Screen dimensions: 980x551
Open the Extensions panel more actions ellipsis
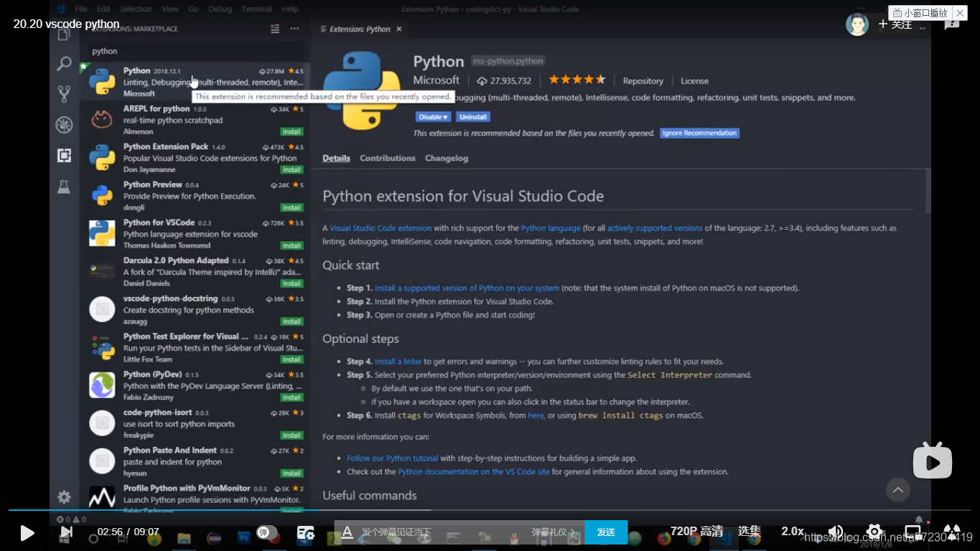coord(295,29)
